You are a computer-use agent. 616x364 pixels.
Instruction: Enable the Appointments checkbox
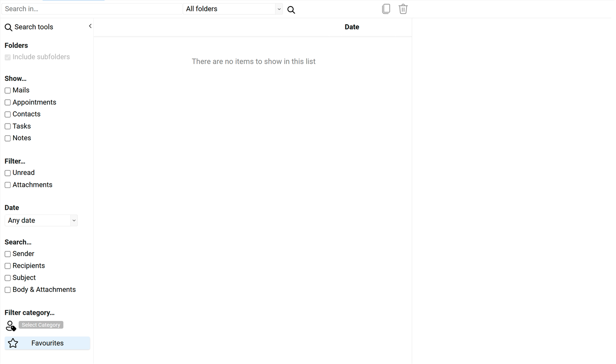[7, 102]
